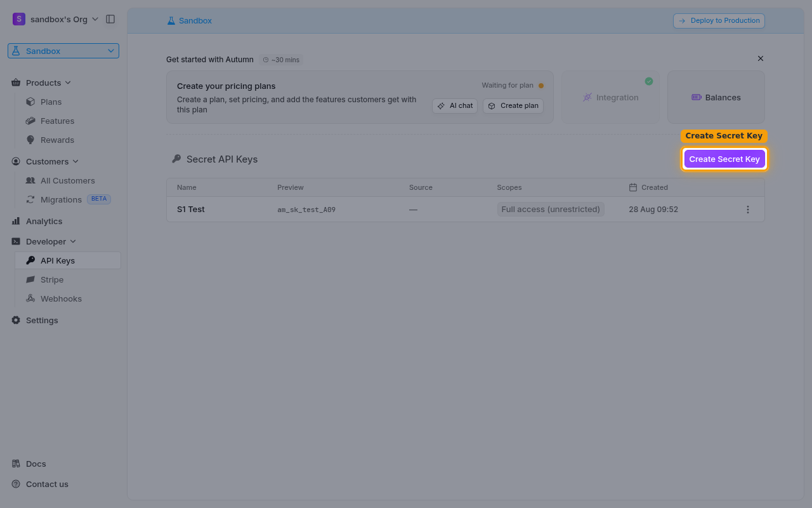The width and height of the screenshot is (812, 508).
Task: Click the Full access (unrestricted) scope badge
Action: coord(551,209)
